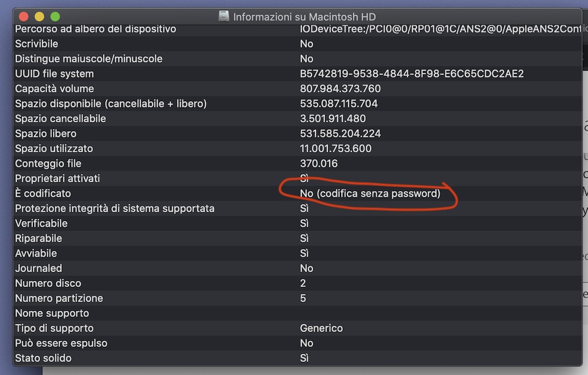Select the 'Capacità volume' row
This screenshot has width=588, height=375.
54,89
